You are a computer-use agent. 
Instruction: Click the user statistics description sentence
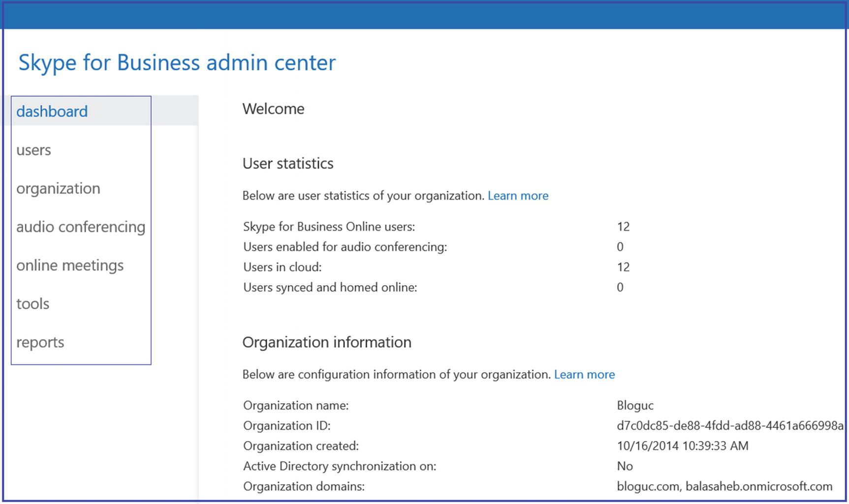coord(363,196)
